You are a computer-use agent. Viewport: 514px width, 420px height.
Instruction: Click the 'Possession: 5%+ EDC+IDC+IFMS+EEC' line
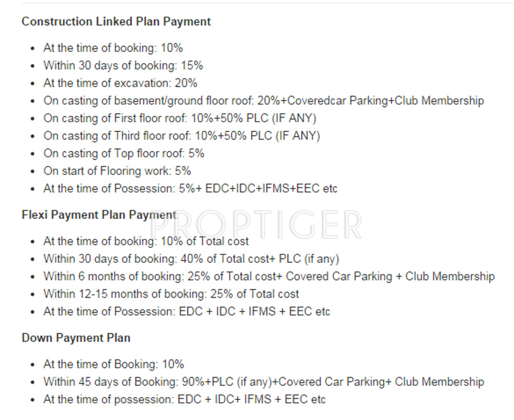[x=190, y=189]
